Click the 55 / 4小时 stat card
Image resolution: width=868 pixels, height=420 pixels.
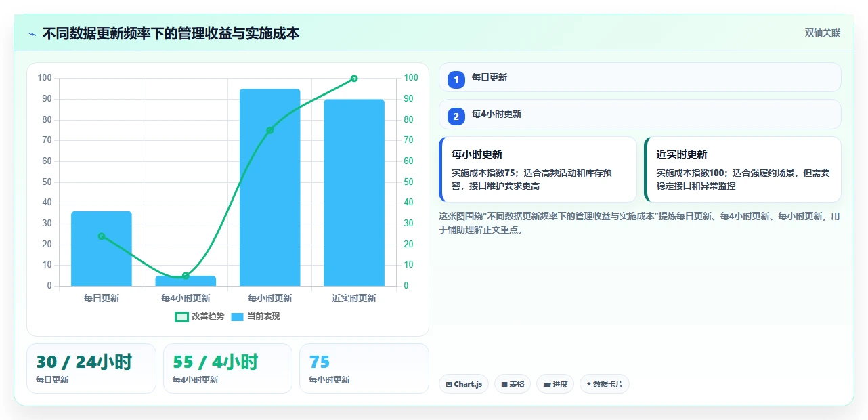(227, 369)
